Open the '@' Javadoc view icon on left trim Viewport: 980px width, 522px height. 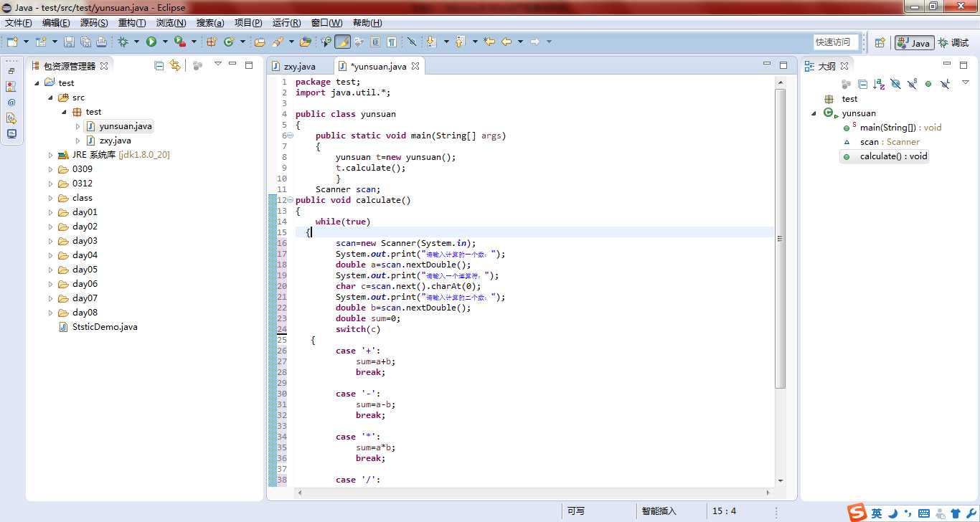(11, 103)
